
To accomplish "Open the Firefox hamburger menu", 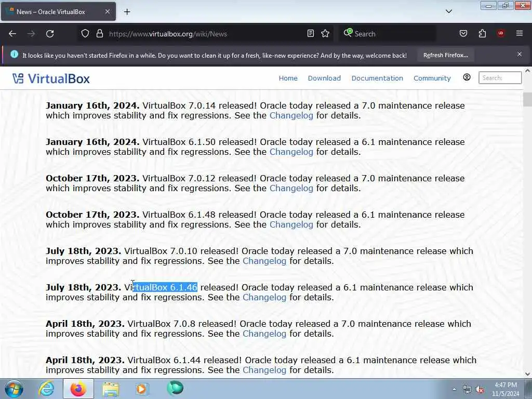I will click(520, 33).
